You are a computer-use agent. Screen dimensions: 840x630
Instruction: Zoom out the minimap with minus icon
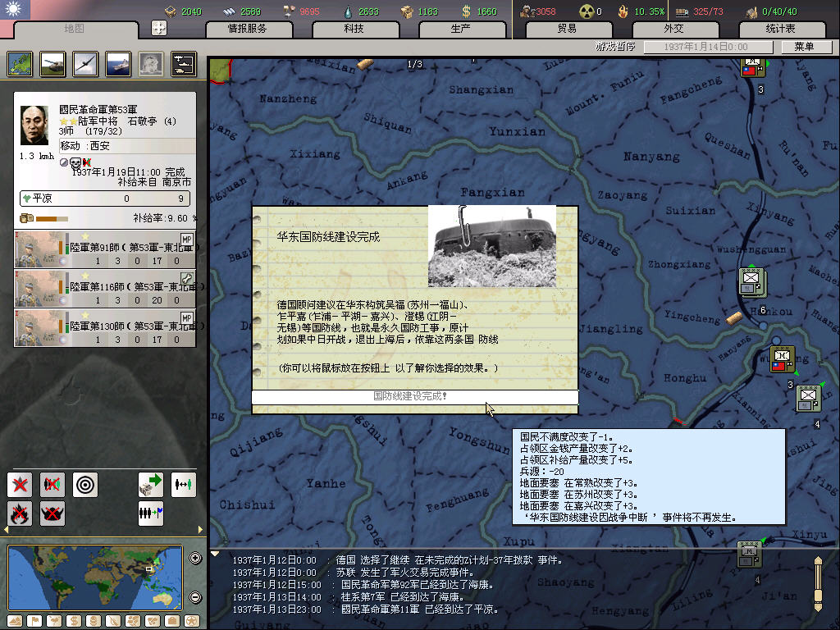coord(195,597)
